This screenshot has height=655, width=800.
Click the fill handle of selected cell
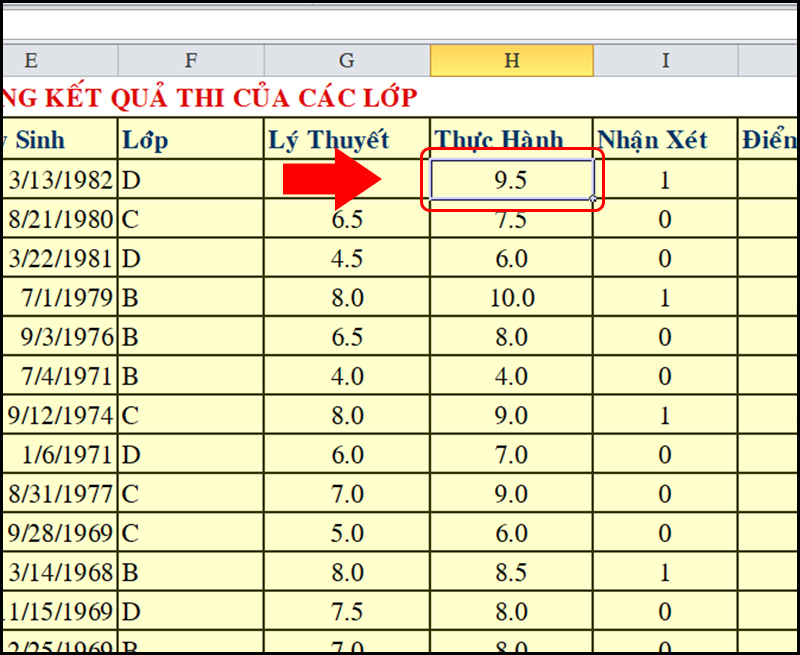coord(594,200)
